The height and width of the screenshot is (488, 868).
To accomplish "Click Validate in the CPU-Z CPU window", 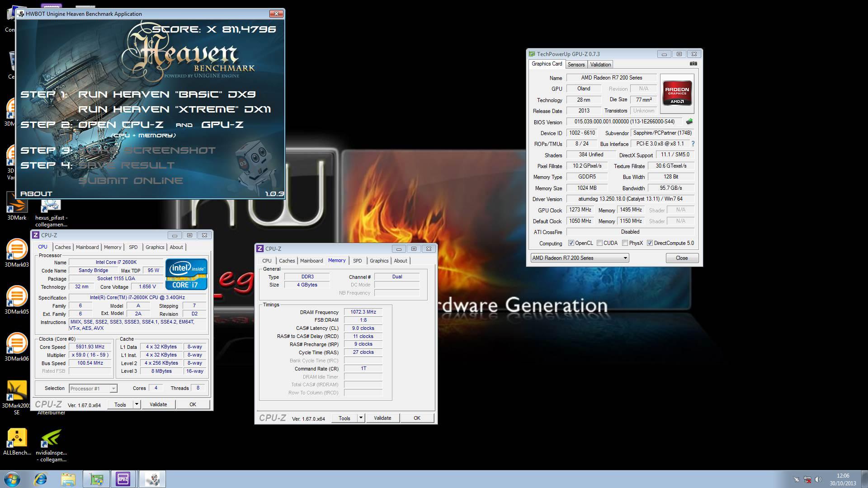I will [158, 404].
